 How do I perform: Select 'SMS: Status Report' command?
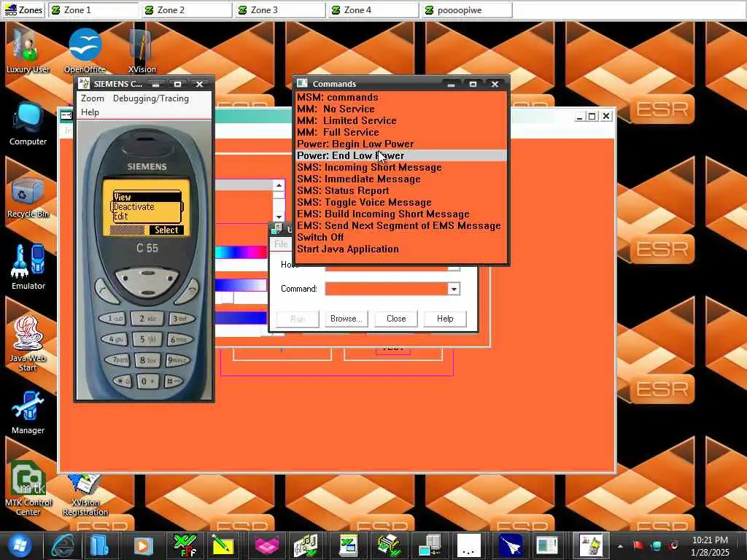pyautogui.click(x=401, y=190)
